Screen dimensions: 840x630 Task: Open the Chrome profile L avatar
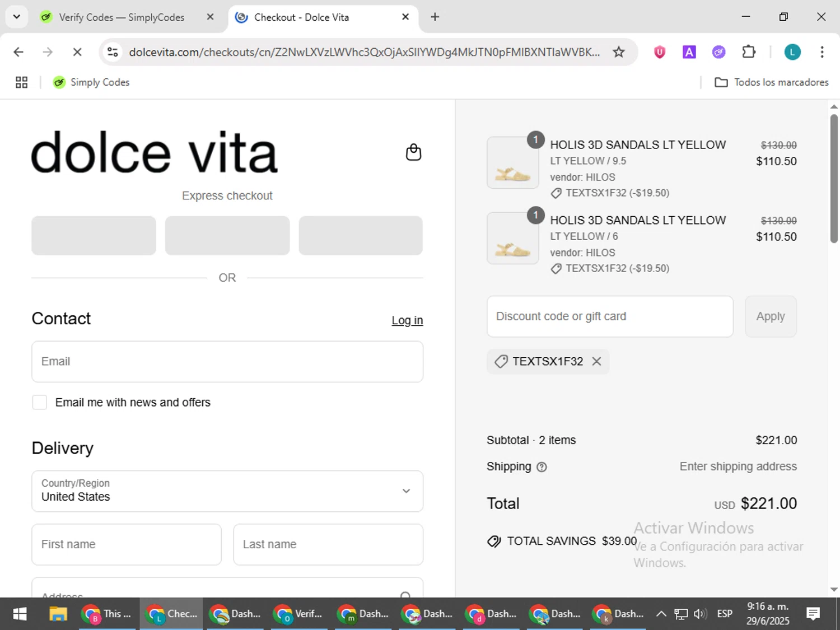pos(792,52)
